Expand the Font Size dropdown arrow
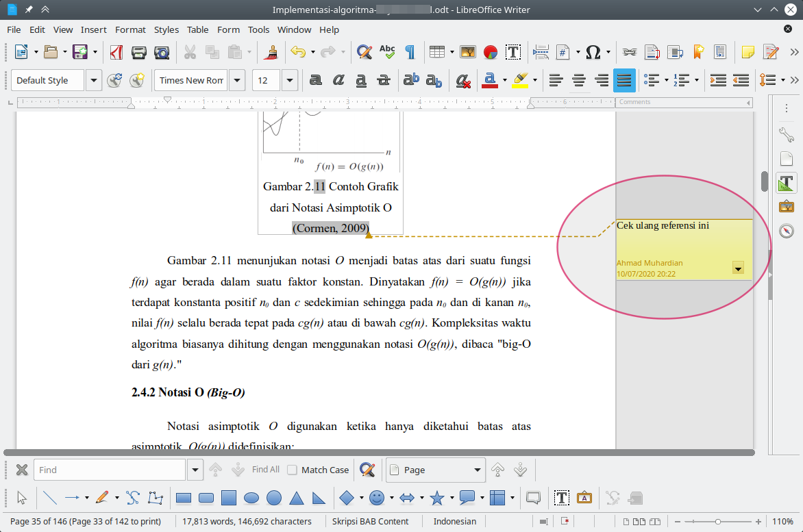This screenshot has width=803, height=532. (x=289, y=80)
